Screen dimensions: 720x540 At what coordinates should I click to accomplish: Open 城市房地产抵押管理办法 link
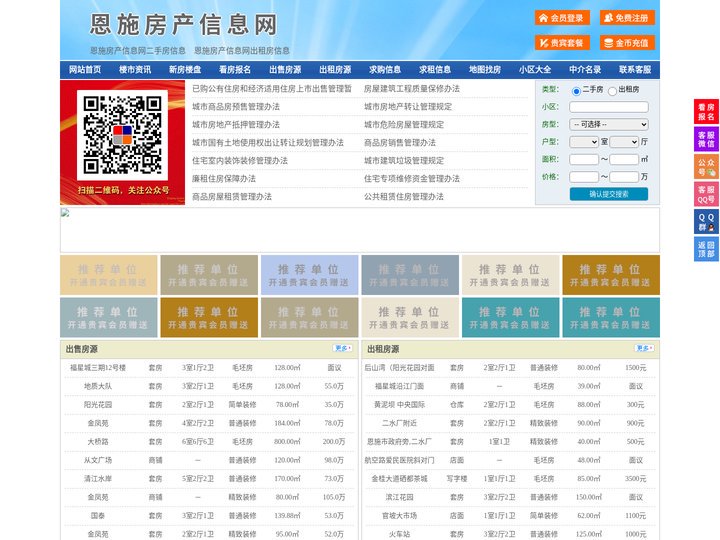[236, 124]
